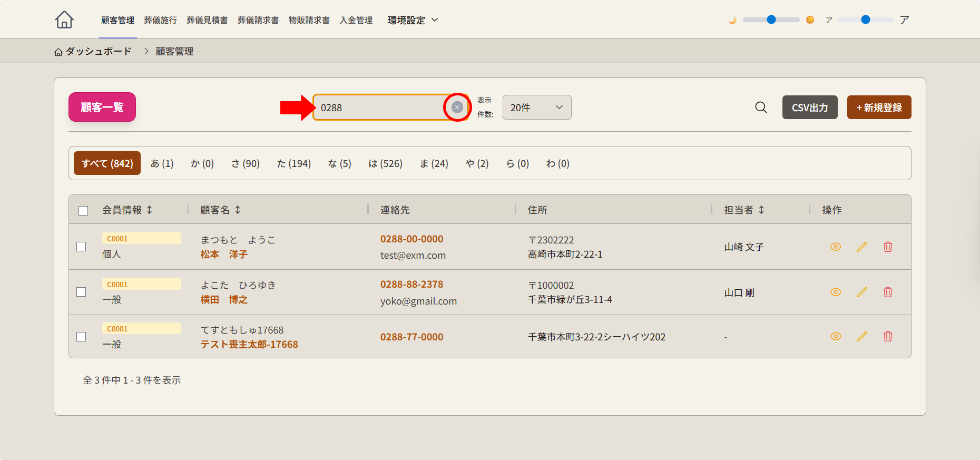Click into the search field containing 0288
The height and width of the screenshot is (460, 980).
tap(379, 107)
